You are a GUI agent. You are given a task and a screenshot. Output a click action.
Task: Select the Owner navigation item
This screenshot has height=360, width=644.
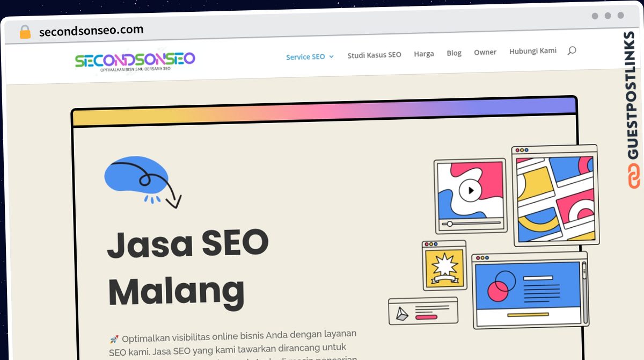click(485, 52)
